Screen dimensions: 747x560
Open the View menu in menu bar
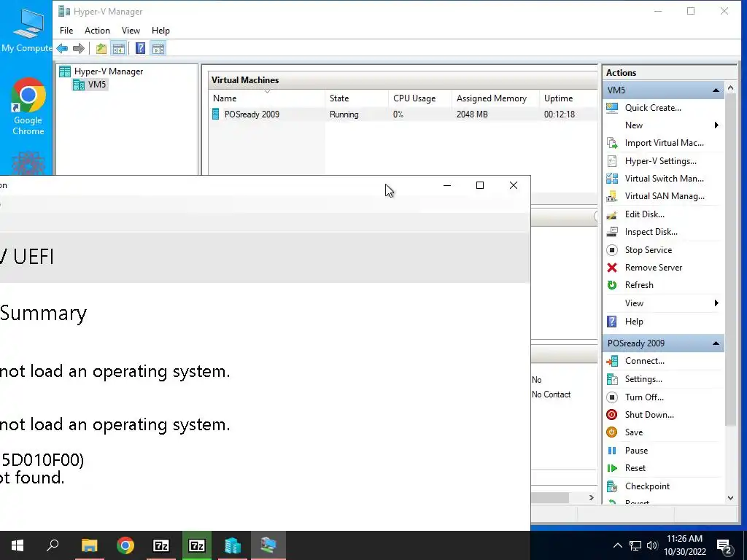point(131,31)
